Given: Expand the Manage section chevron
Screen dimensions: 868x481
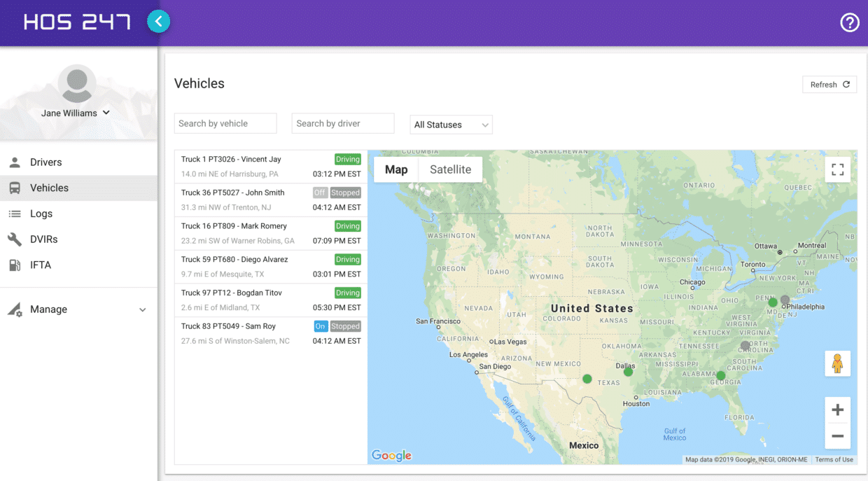Looking at the screenshot, I should (143, 309).
